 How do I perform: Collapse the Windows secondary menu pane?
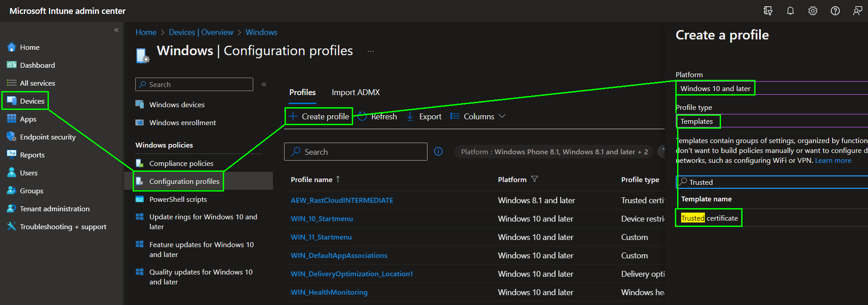point(264,84)
